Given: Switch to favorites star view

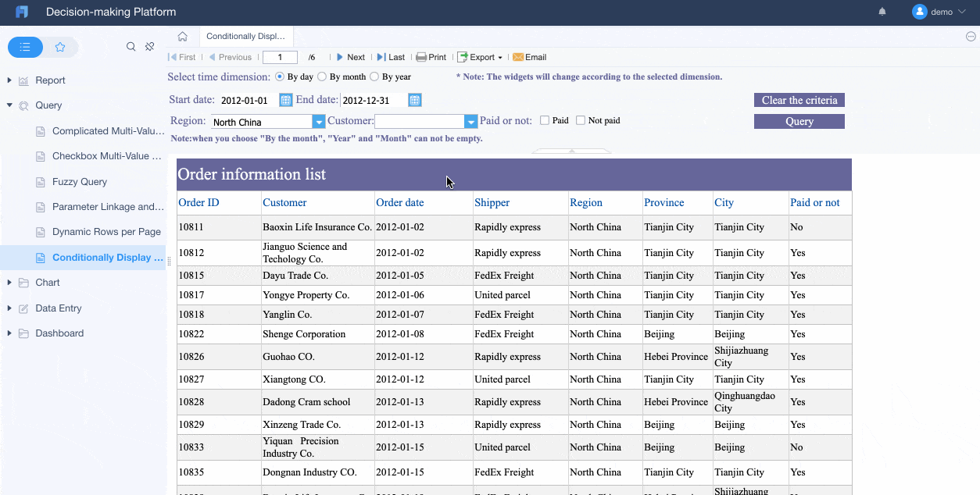Looking at the screenshot, I should click(x=60, y=48).
